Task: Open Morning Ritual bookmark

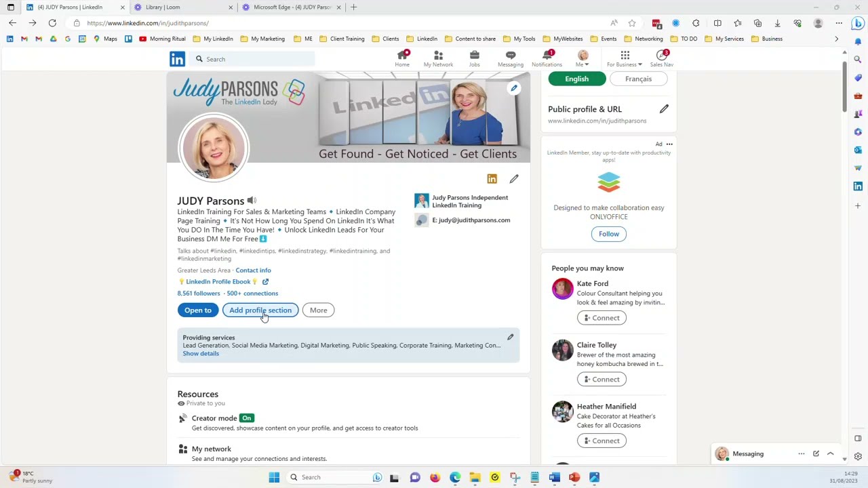Action: pyautogui.click(x=162, y=39)
